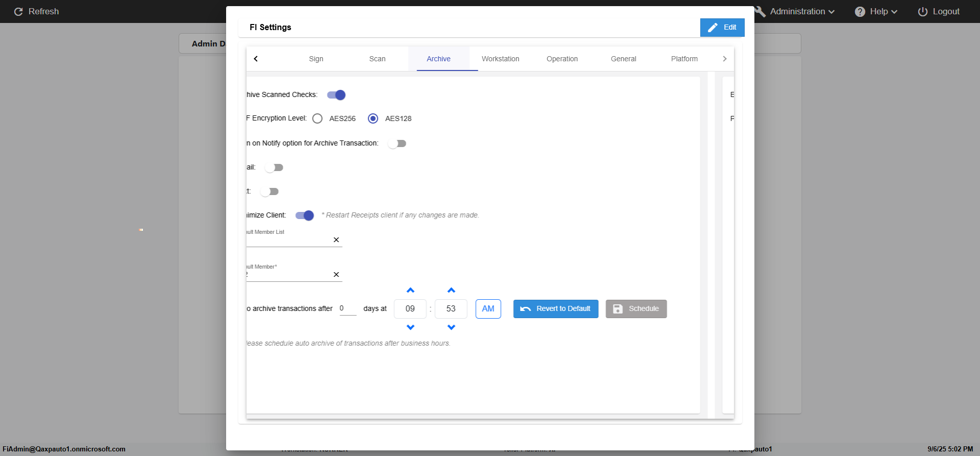This screenshot has width=980, height=456.
Task: Select AES128 encryption level
Action: point(373,118)
